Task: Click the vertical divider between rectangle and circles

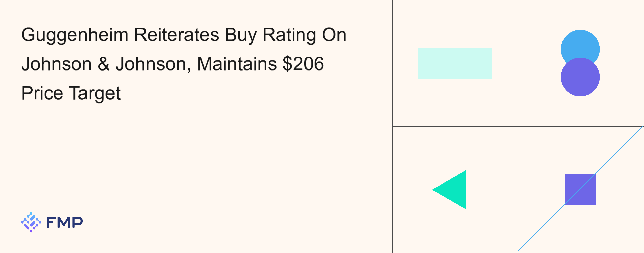Action: [x=518, y=63]
